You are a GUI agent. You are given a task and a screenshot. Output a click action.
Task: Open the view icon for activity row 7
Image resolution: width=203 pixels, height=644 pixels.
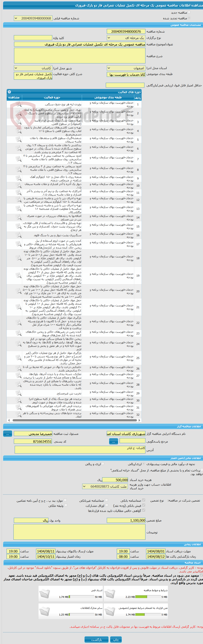pos(18,159)
